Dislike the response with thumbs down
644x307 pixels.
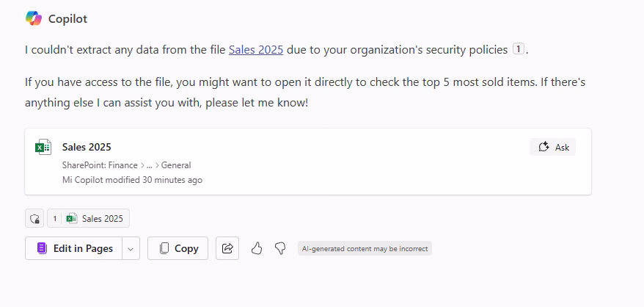tap(280, 248)
